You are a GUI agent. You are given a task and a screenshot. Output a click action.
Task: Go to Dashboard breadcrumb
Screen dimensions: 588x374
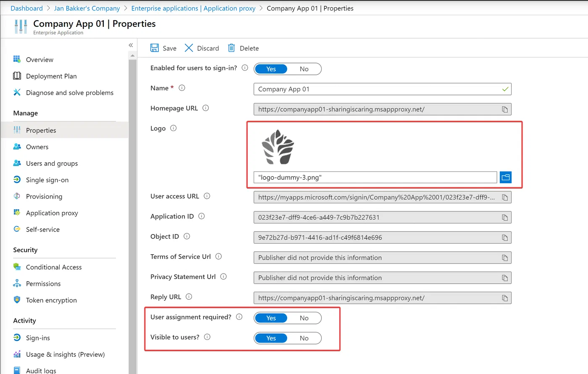click(26, 8)
